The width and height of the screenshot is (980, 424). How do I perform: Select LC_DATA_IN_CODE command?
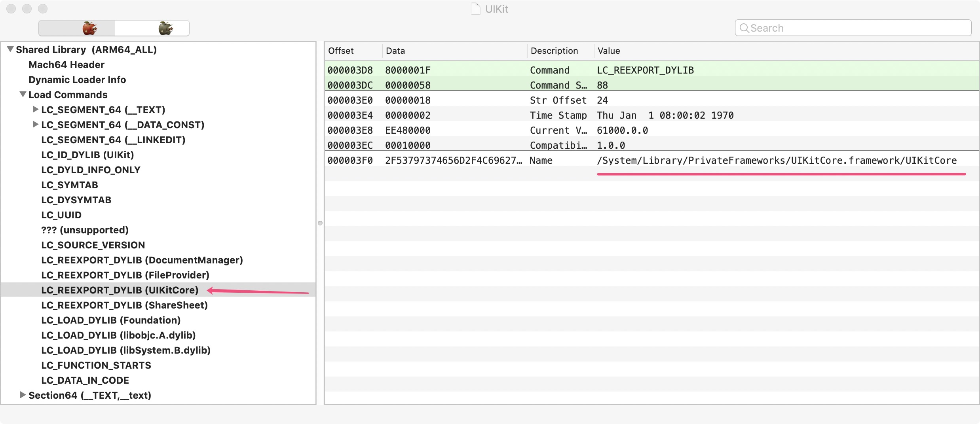tap(85, 380)
